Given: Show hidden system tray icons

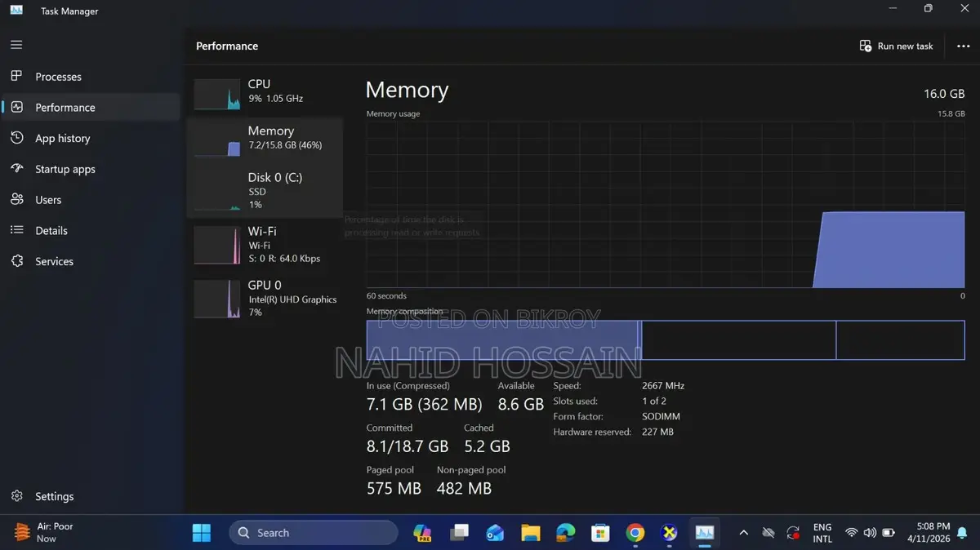Looking at the screenshot, I should [x=743, y=533].
